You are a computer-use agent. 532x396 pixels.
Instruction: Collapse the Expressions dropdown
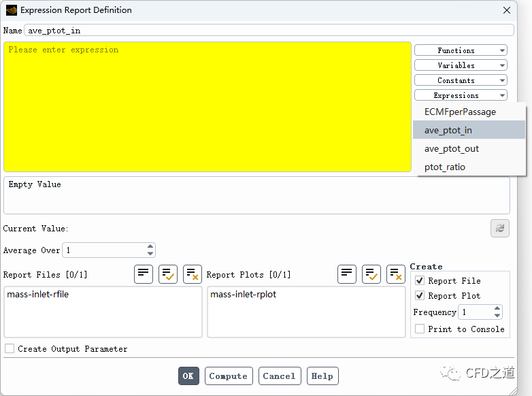461,95
